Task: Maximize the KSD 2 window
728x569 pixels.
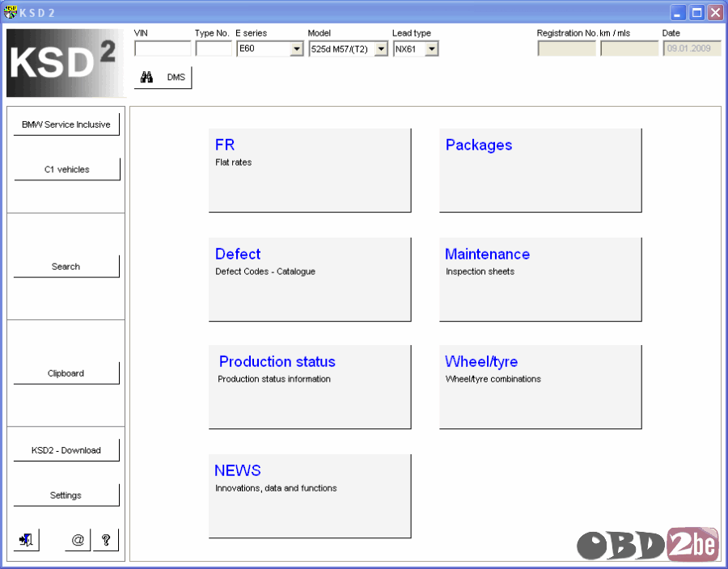Action: click(697, 12)
